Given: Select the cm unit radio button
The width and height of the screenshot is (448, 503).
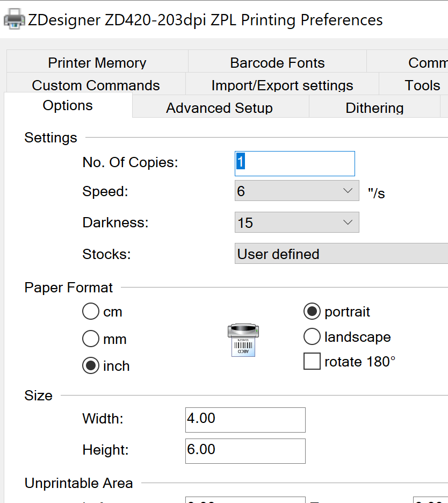Looking at the screenshot, I should click(x=91, y=312).
